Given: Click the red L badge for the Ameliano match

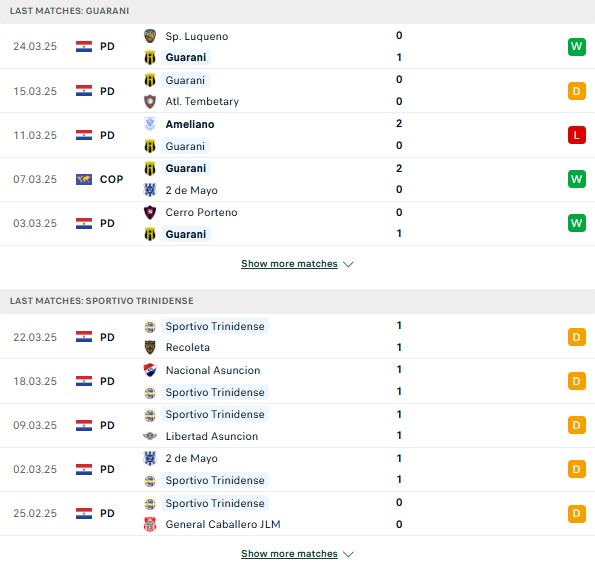Looking at the screenshot, I should pyautogui.click(x=576, y=135).
